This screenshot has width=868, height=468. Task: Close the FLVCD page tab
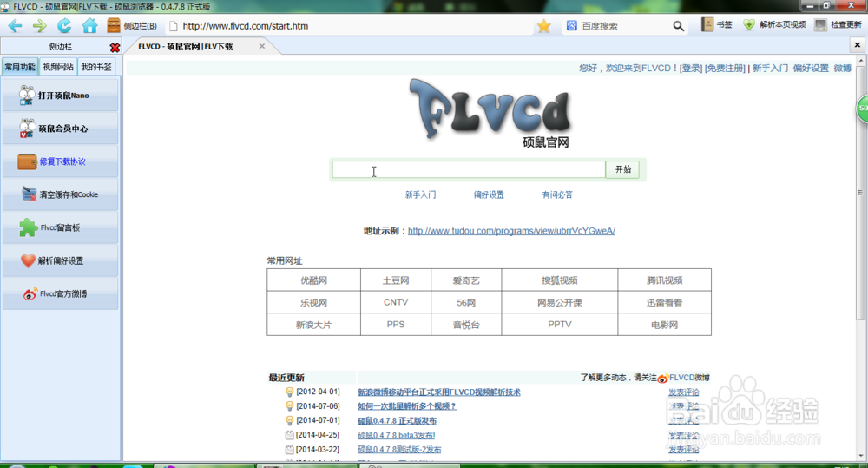coord(262,46)
